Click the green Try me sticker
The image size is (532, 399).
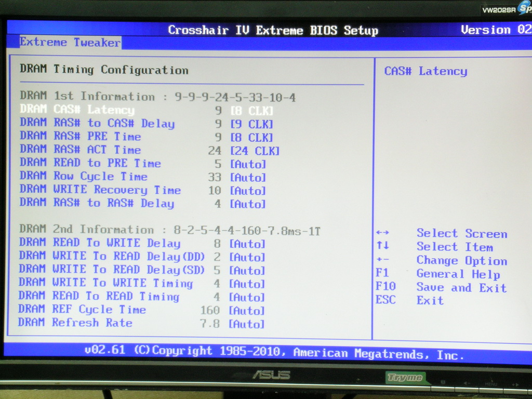pos(405,378)
